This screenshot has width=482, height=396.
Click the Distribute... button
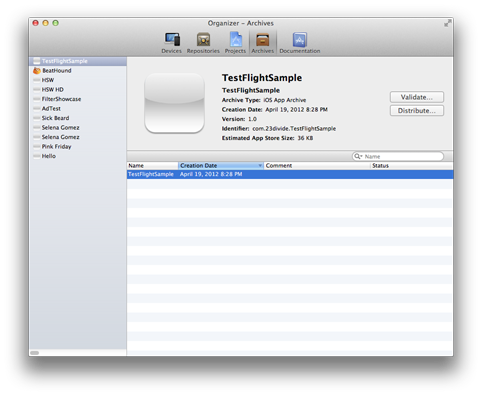tap(417, 111)
